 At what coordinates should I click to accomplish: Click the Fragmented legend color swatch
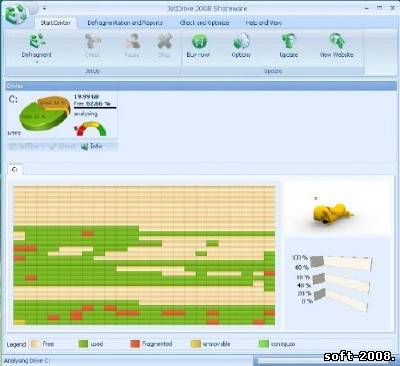pyautogui.click(x=135, y=344)
